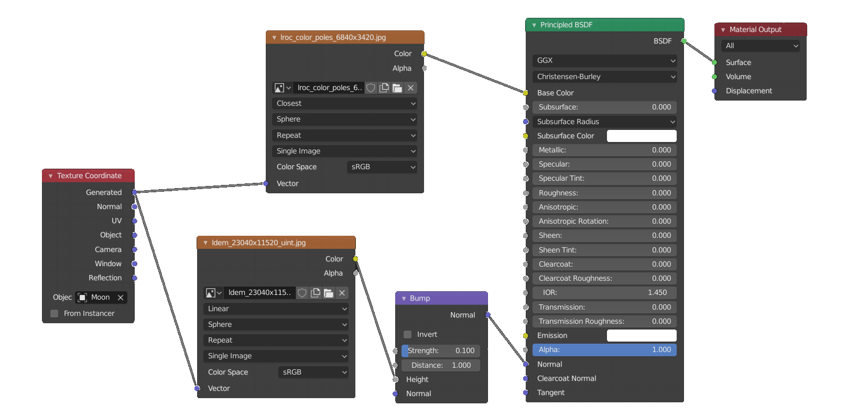Open the All target dropdown in Material Output
868x417 pixels.
click(760, 46)
